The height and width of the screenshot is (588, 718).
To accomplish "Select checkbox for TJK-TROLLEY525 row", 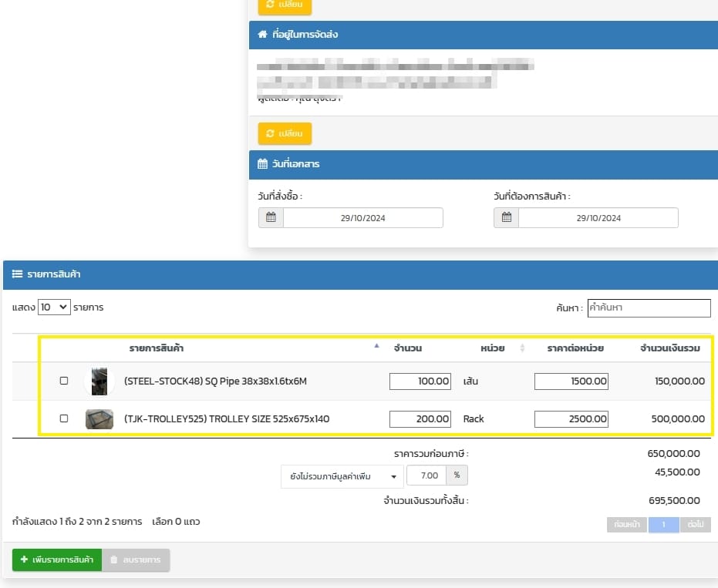I will point(64,418).
